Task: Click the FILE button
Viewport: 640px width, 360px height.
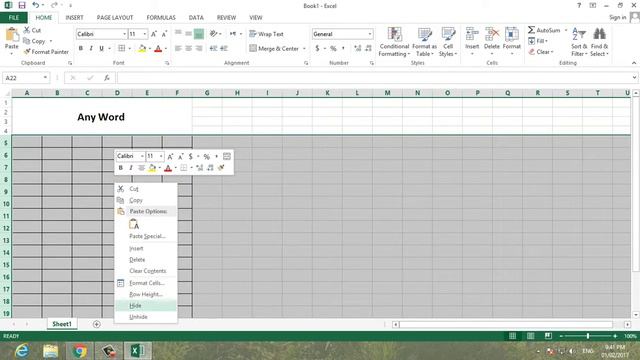Action: click(x=13, y=18)
